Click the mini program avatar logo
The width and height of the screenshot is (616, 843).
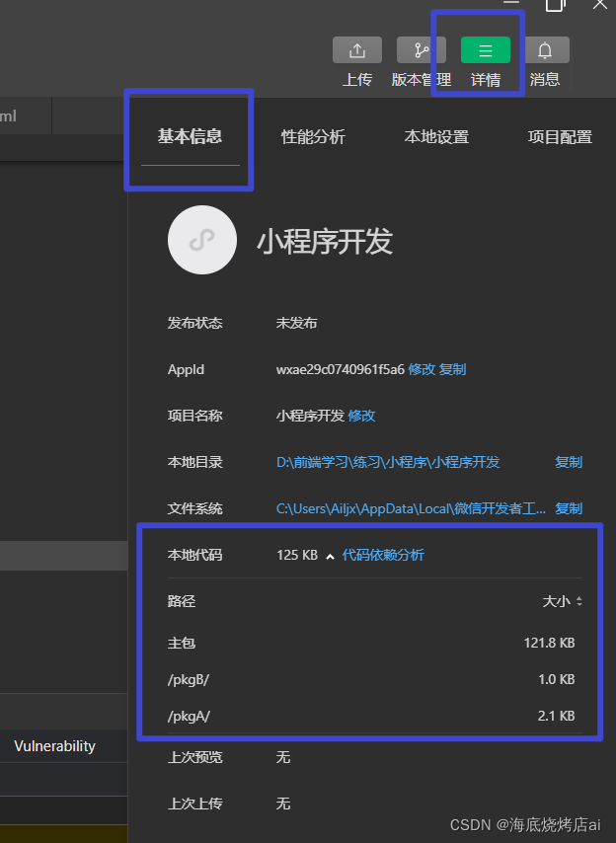click(202, 240)
